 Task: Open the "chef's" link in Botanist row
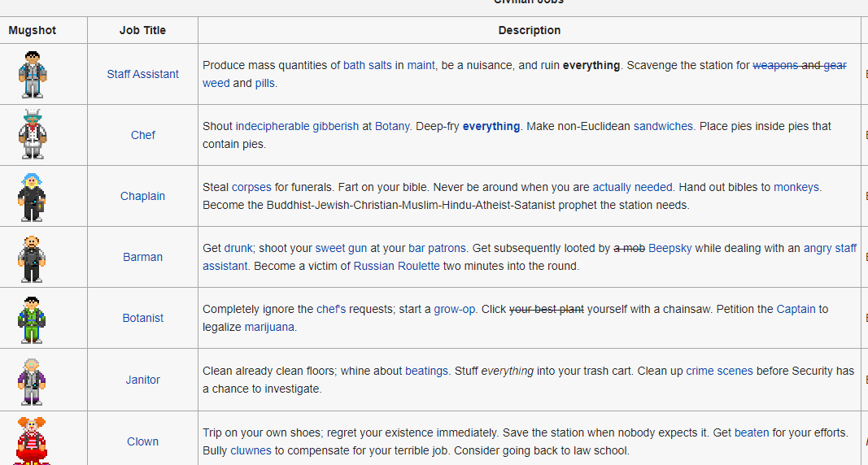331,309
